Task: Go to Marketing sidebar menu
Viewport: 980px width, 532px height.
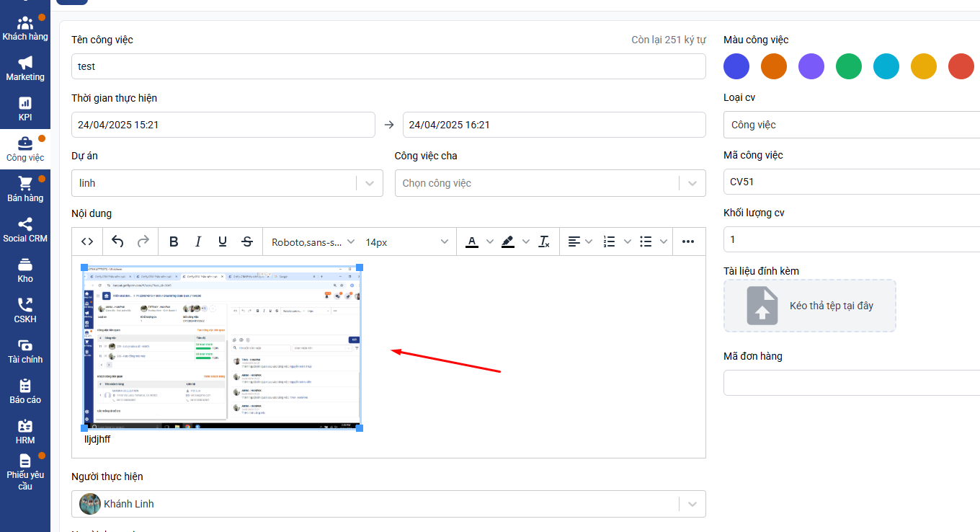Action: click(x=25, y=68)
